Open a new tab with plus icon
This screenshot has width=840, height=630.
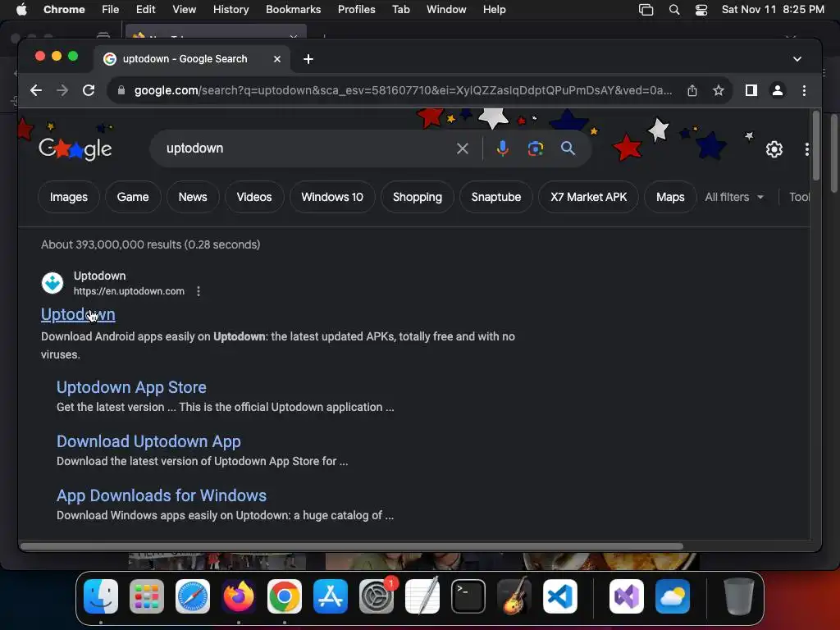308,59
